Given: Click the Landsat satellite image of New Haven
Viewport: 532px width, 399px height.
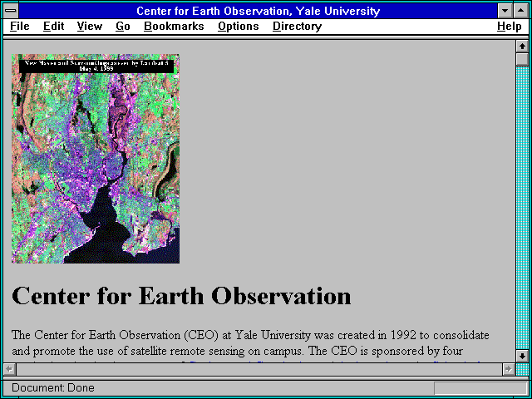Looking at the screenshot, I should 96,159.
